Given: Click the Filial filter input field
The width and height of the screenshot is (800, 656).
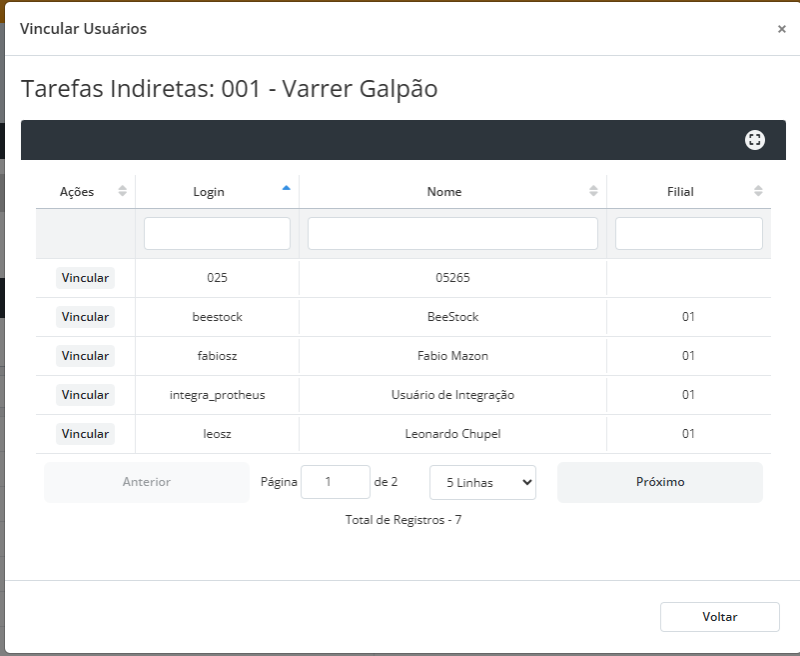Looking at the screenshot, I should (688, 234).
